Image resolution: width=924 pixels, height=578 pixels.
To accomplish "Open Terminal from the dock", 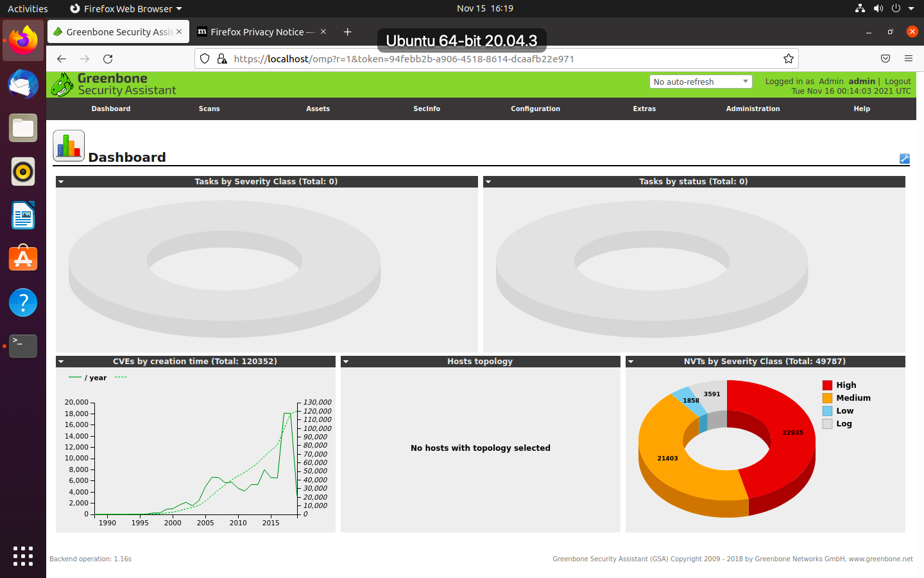I will [x=23, y=346].
